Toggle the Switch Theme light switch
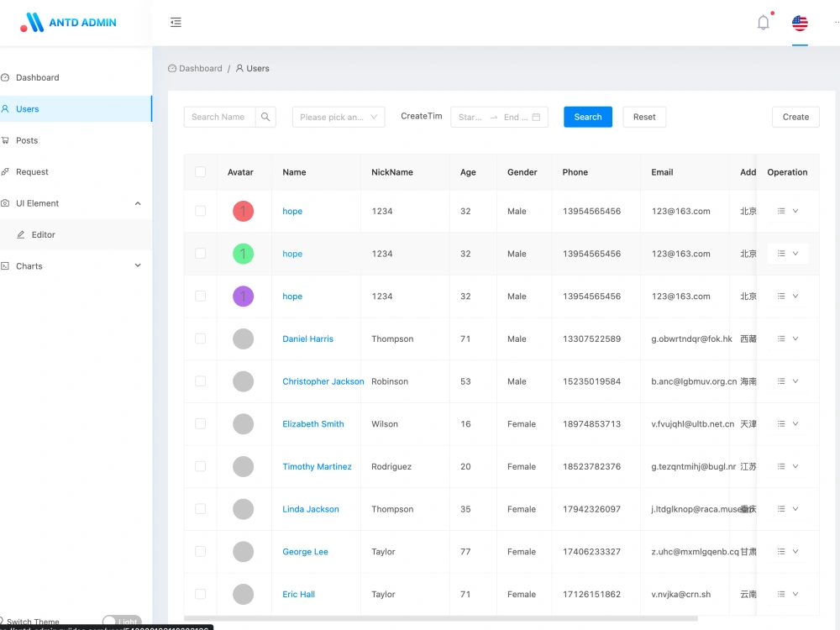This screenshot has height=630, width=840. [x=122, y=622]
